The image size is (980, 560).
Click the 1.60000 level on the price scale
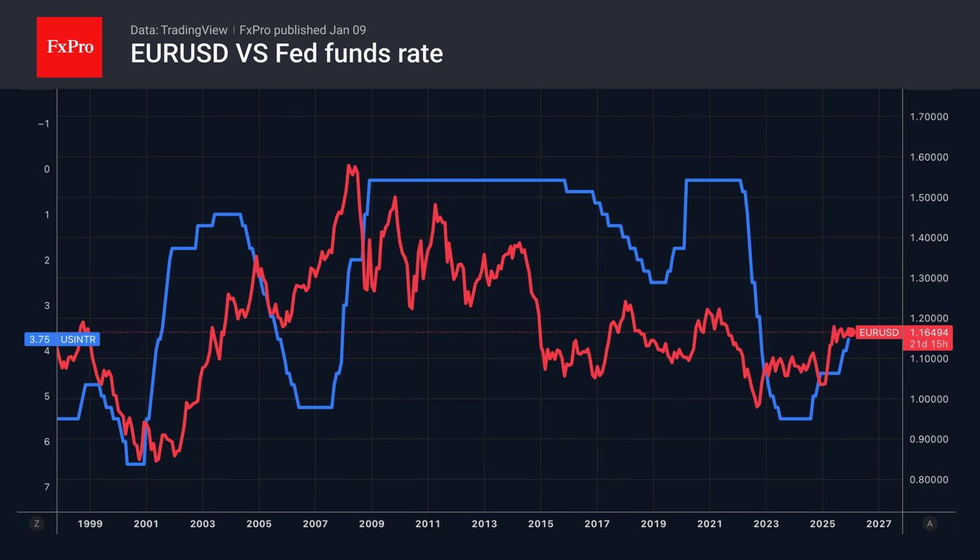(929, 157)
